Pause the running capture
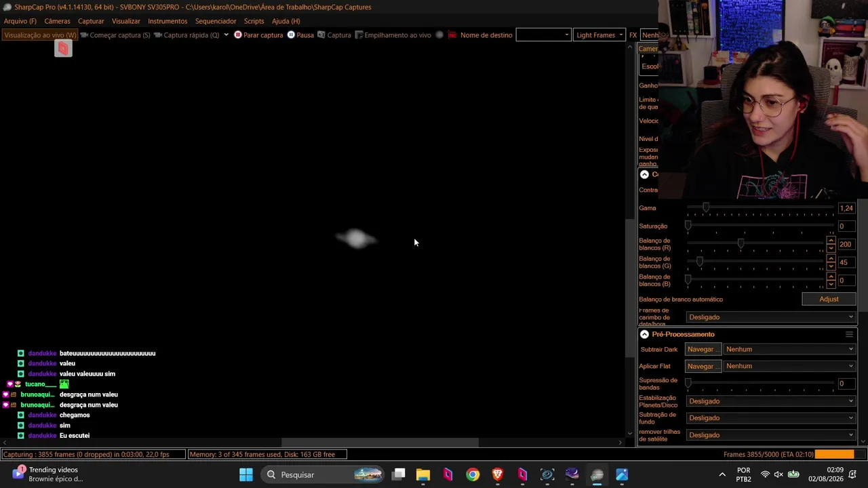 point(300,35)
